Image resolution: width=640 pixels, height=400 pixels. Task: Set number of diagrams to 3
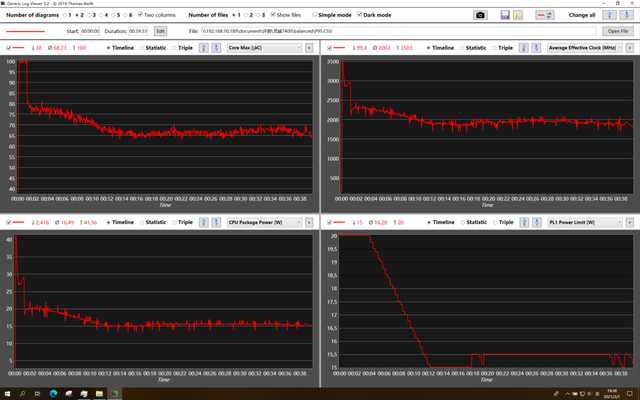(x=89, y=15)
